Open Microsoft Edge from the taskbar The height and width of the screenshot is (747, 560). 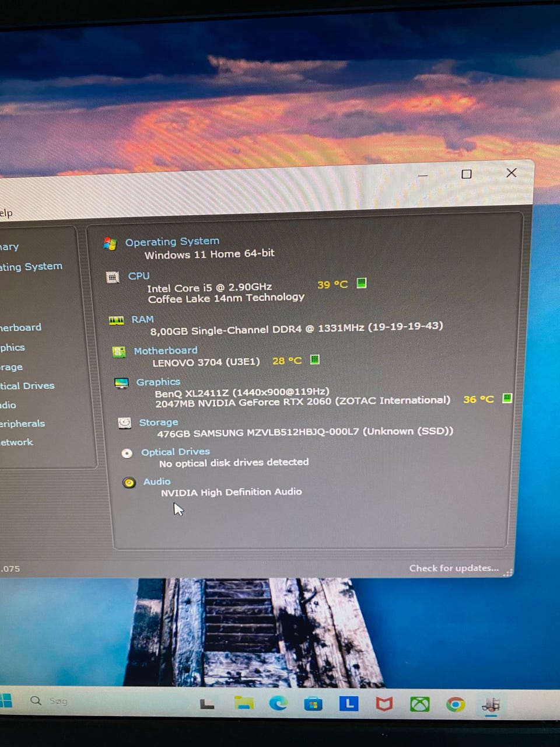click(x=278, y=704)
